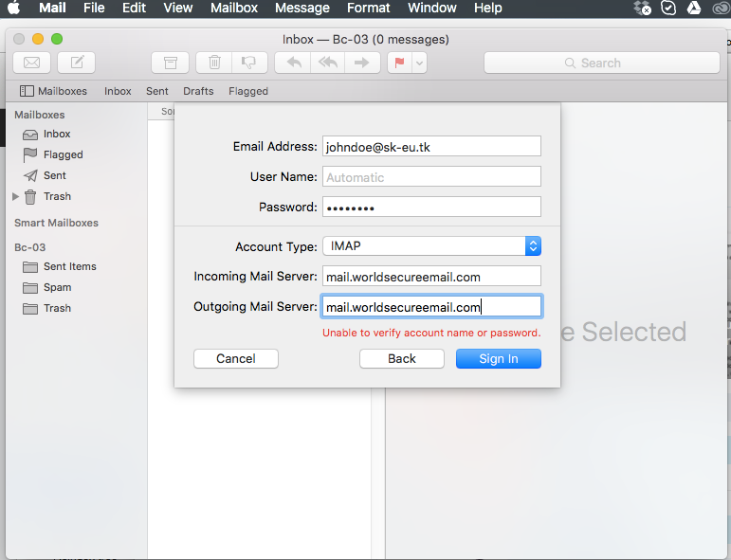The image size is (731, 560).
Task: Click the Dropbox menu bar icon
Action: tap(643, 8)
